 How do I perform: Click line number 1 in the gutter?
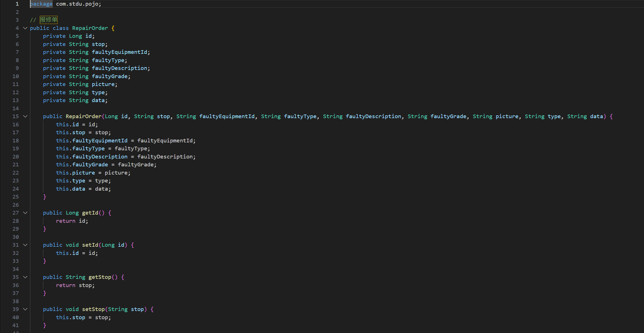coord(17,4)
